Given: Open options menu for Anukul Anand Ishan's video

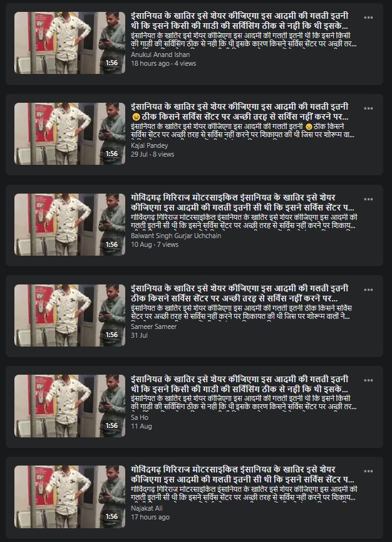Looking at the screenshot, I should [x=368, y=18].
